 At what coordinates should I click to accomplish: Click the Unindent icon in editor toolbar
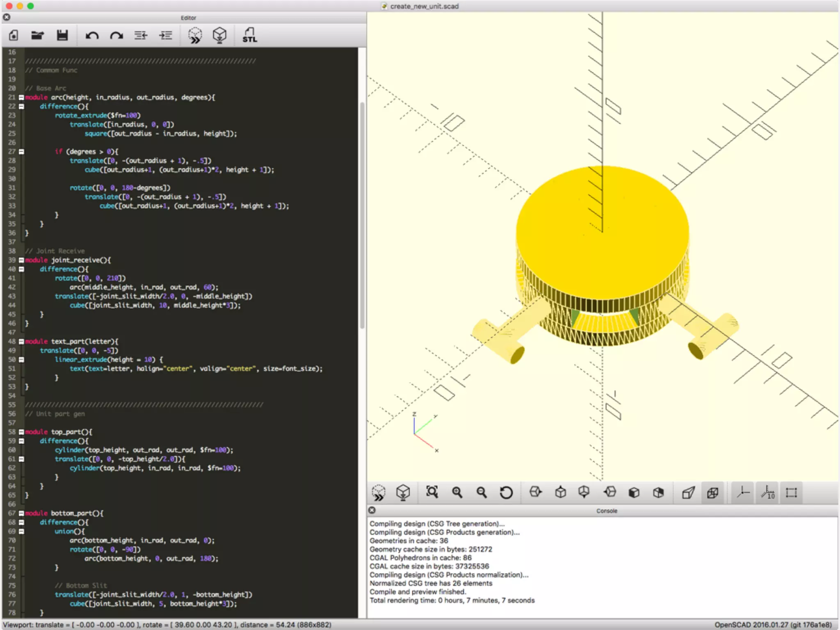(141, 35)
